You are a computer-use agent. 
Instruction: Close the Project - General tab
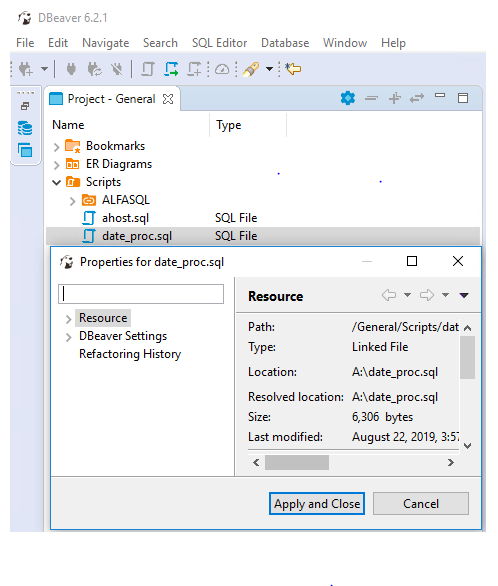pos(168,99)
